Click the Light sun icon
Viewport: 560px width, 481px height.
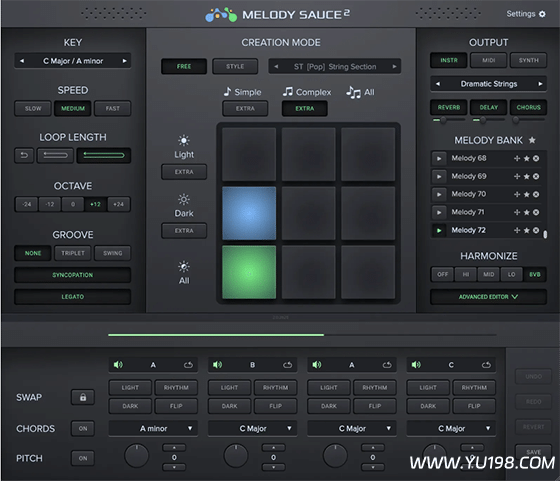click(184, 140)
